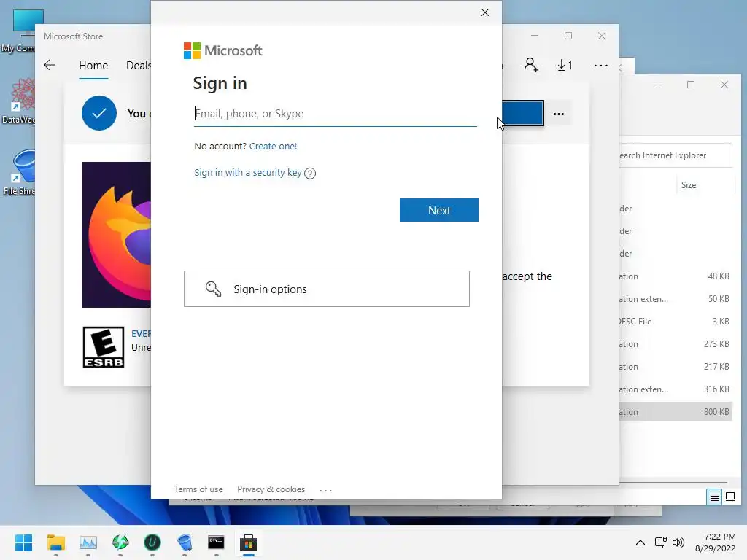Open DataWag desktop shortcut

[x=19, y=101]
